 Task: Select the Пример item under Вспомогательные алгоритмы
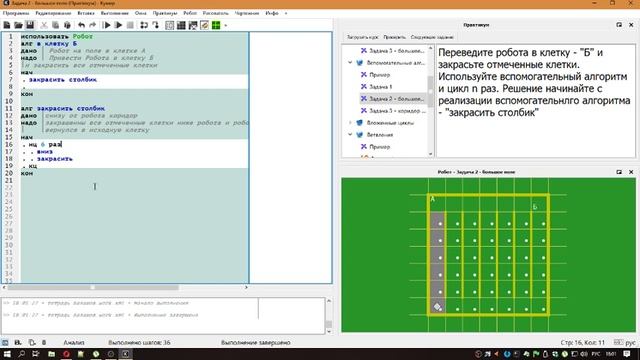click(x=375, y=75)
